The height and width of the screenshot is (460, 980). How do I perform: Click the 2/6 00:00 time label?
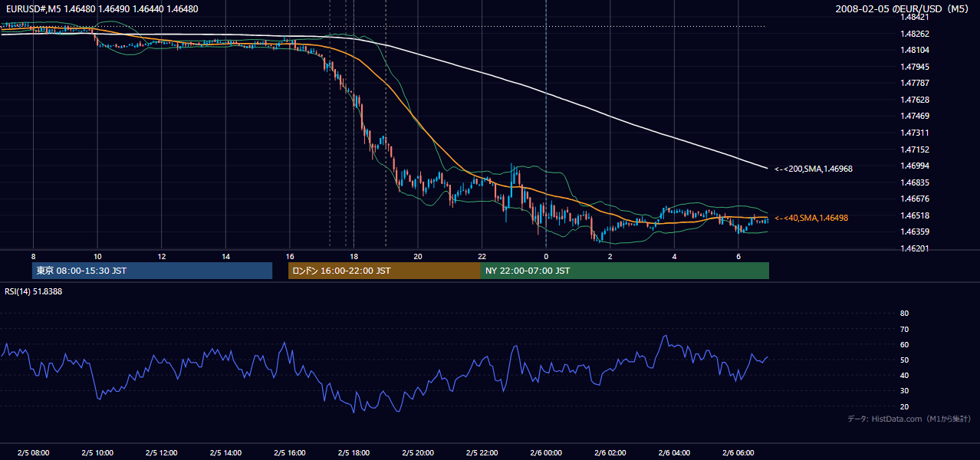point(546,453)
